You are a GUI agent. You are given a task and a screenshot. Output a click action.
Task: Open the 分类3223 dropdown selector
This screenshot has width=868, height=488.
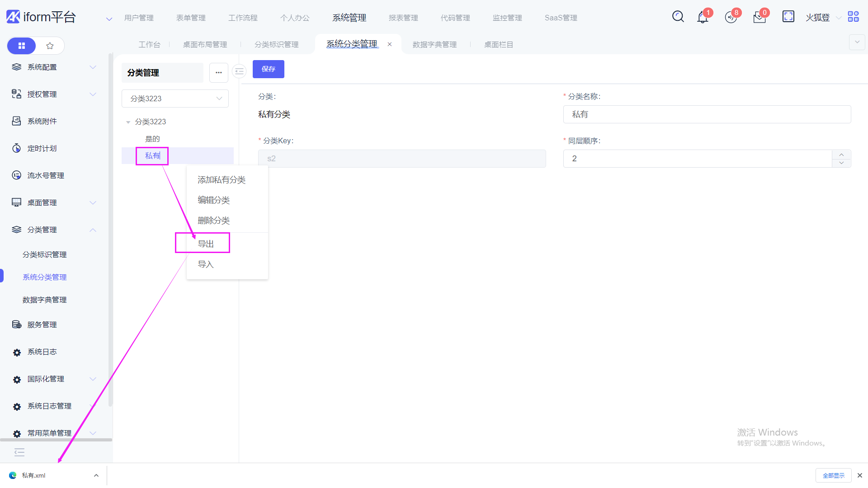pos(175,99)
